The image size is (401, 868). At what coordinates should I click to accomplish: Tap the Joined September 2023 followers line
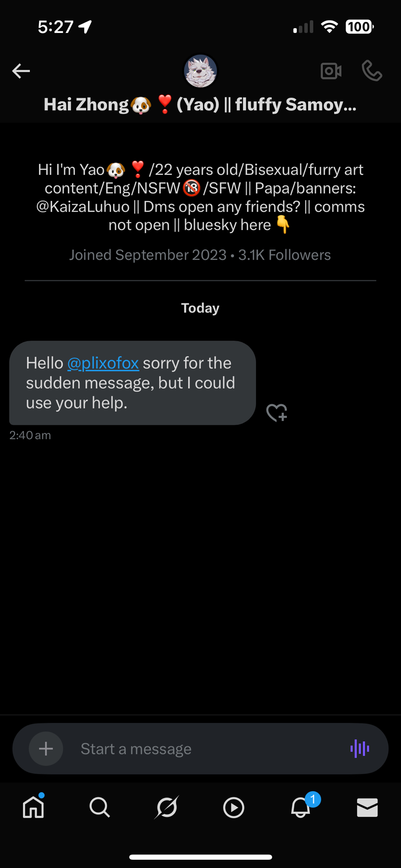click(x=200, y=255)
